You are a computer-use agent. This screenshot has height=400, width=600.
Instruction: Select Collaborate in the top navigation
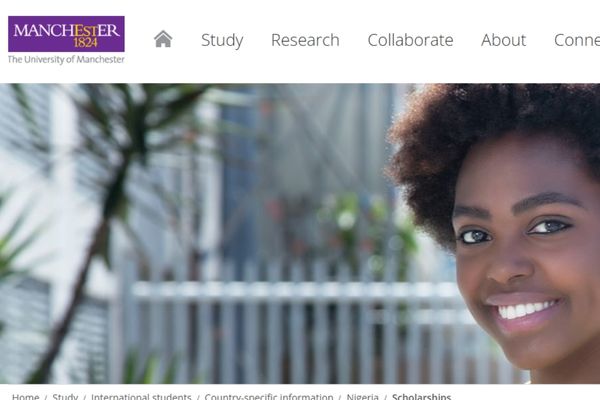pos(410,40)
